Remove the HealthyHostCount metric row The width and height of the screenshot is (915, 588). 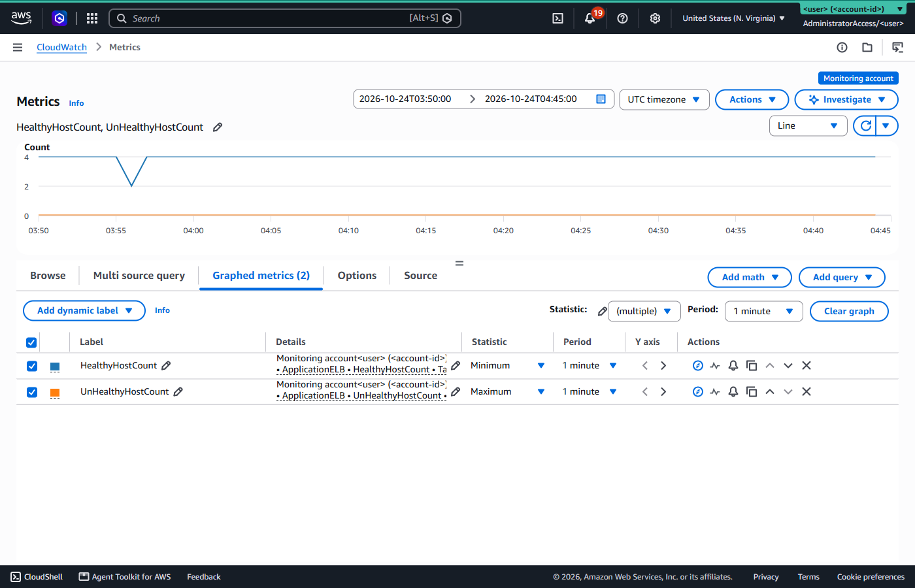pyautogui.click(x=807, y=365)
